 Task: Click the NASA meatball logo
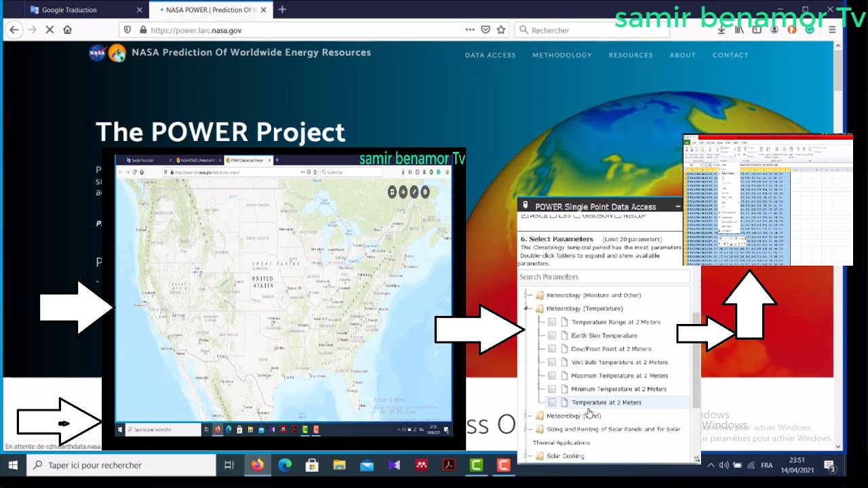tap(97, 53)
